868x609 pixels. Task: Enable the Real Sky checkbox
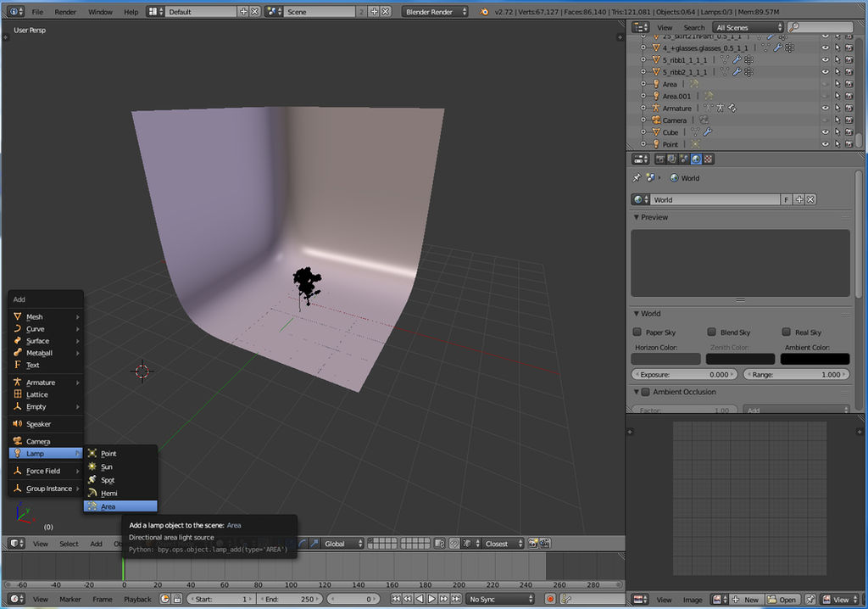(x=786, y=332)
